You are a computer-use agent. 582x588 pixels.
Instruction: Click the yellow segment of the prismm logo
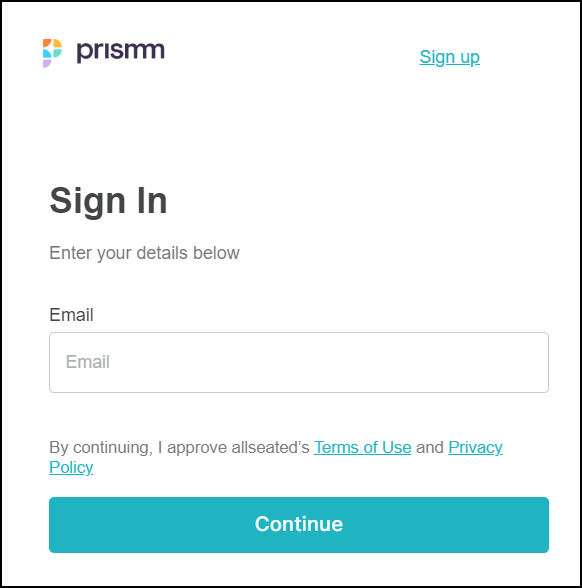[x=58, y=43]
